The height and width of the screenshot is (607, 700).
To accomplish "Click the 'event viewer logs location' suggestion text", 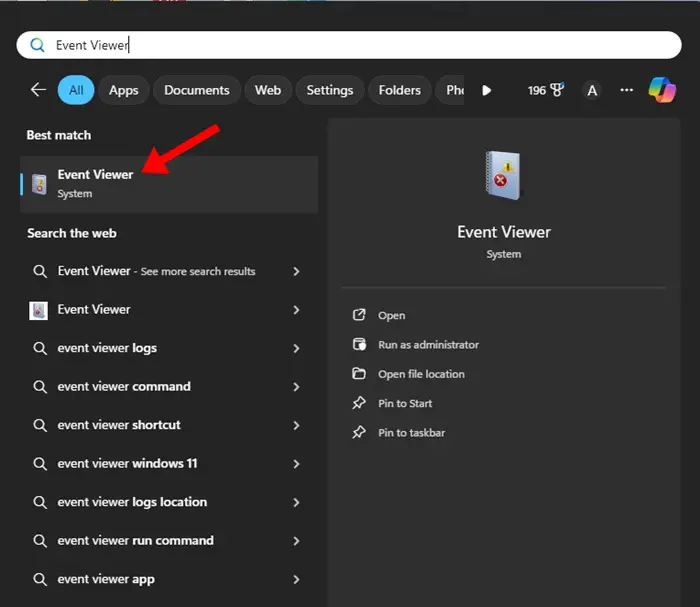I will click(x=132, y=502).
